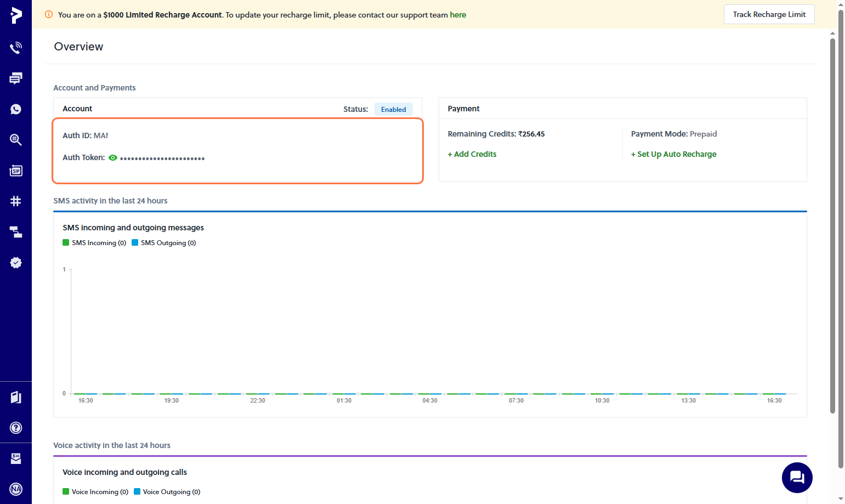
Task: Open the live chat bubble button
Action: pyautogui.click(x=797, y=478)
